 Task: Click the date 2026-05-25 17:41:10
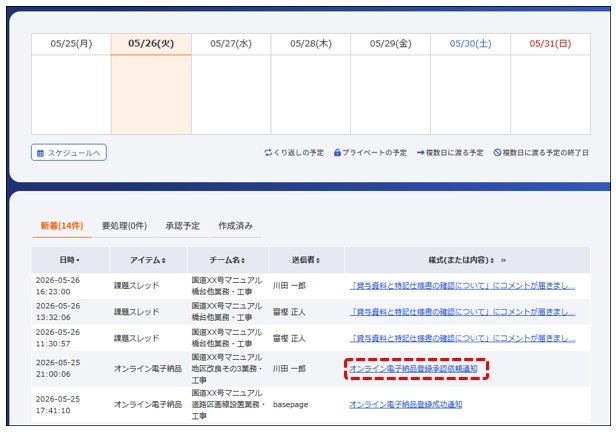[58, 405]
